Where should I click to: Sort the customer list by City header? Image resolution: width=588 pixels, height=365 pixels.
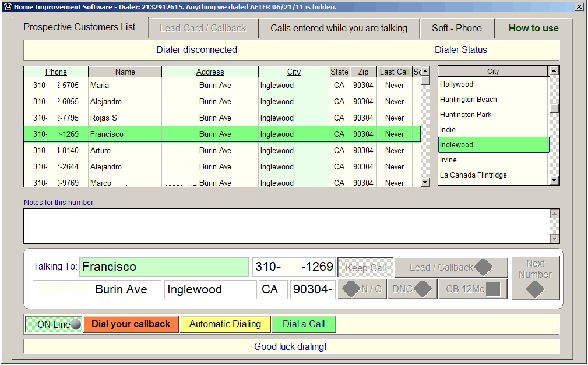(294, 72)
